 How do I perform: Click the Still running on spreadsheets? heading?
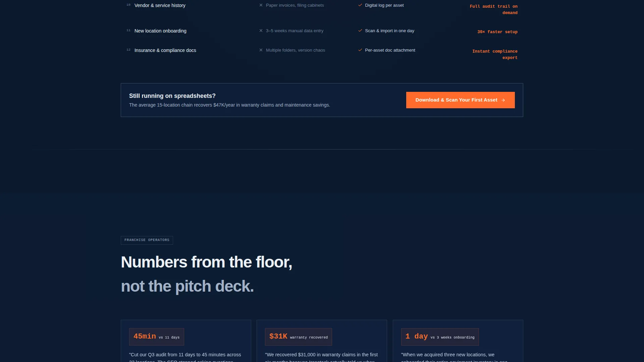tap(172, 96)
